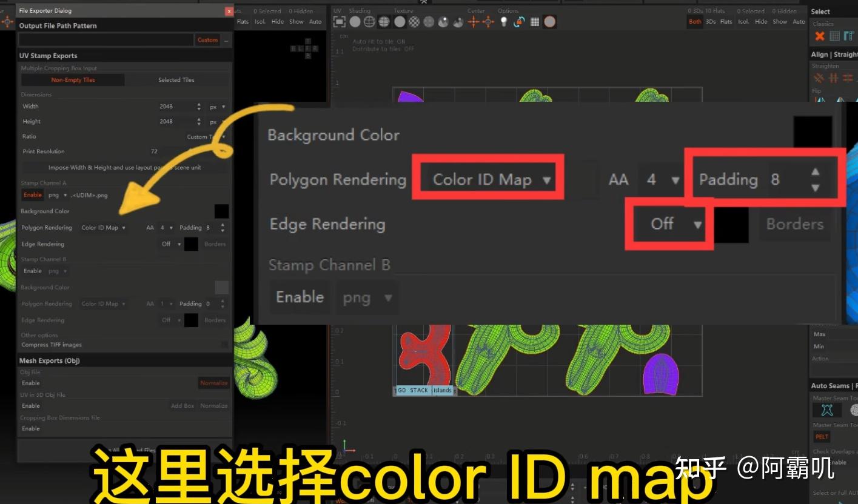This screenshot has width=858, height=504.
Task: Toggle Enable under UV in 3D Obj File
Action: point(31,406)
